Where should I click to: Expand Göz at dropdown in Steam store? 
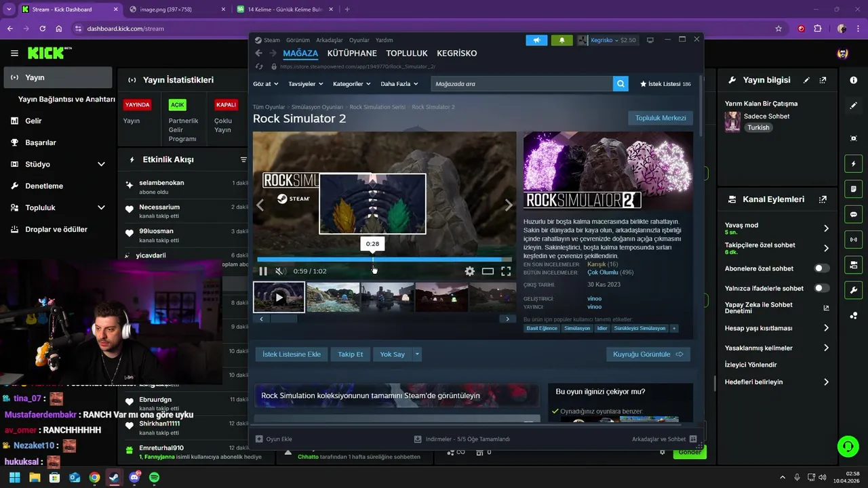[x=266, y=84]
